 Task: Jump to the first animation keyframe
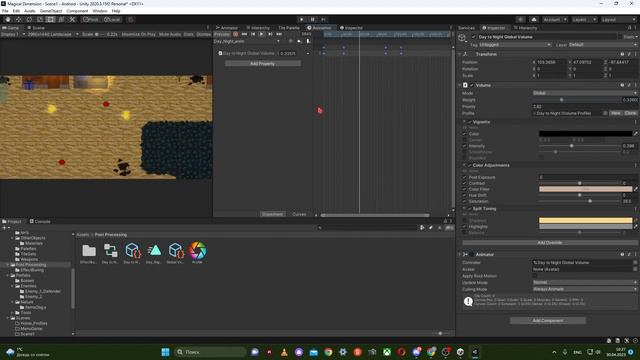tap(244, 34)
